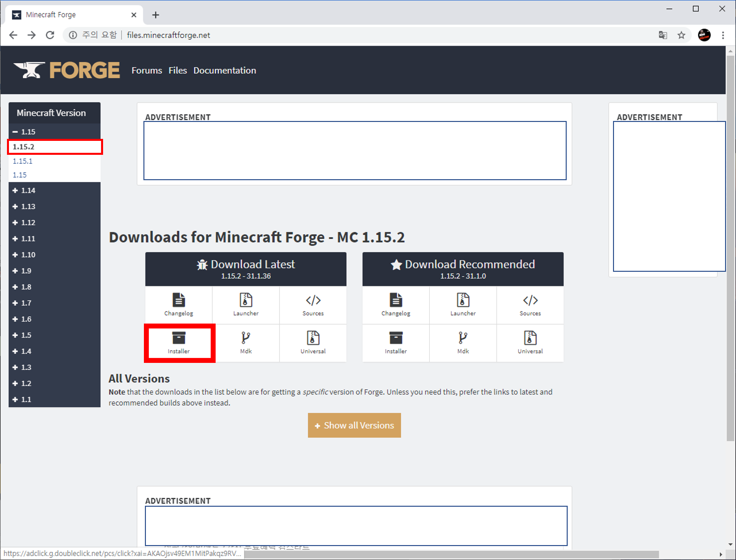Image resolution: width=736 pixels, height=560 pixels.
Task: Download Launcher under Download Latest
Action: 246,305
